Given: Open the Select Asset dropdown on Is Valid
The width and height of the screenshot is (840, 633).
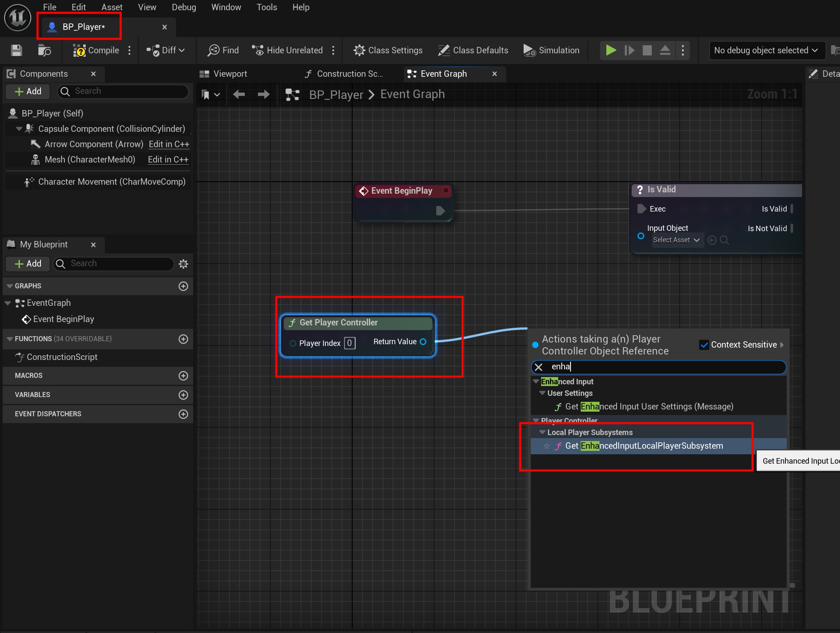Looking at the screenshot, I should pos(676,240).
